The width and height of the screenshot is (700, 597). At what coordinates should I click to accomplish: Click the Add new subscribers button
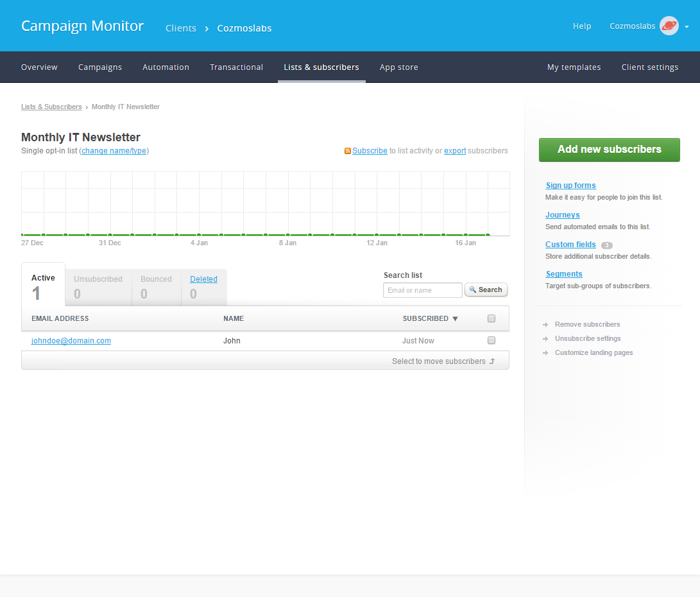point(610,150)
